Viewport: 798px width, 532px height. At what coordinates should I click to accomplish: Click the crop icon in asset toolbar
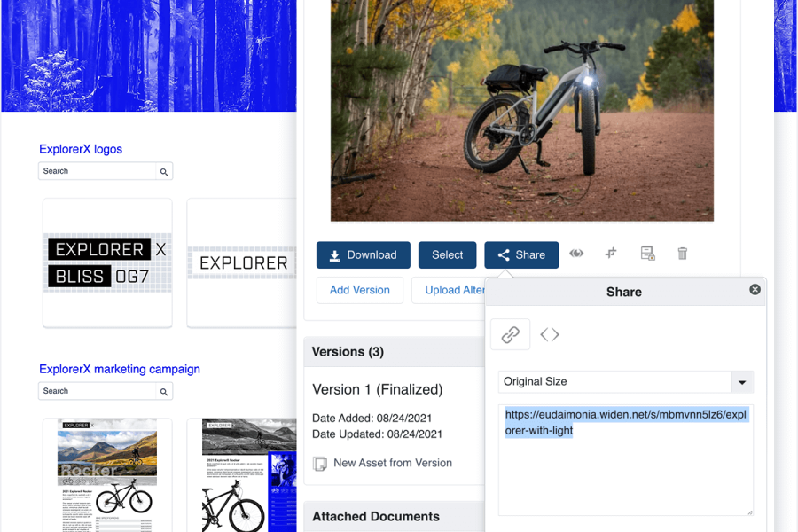[x=611, y=254]
